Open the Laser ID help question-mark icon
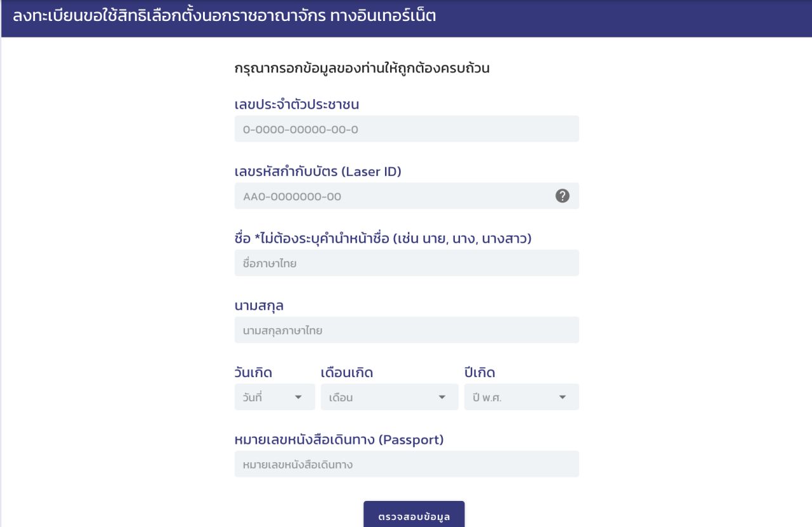The image size is (812, 527). pos(562,196)
